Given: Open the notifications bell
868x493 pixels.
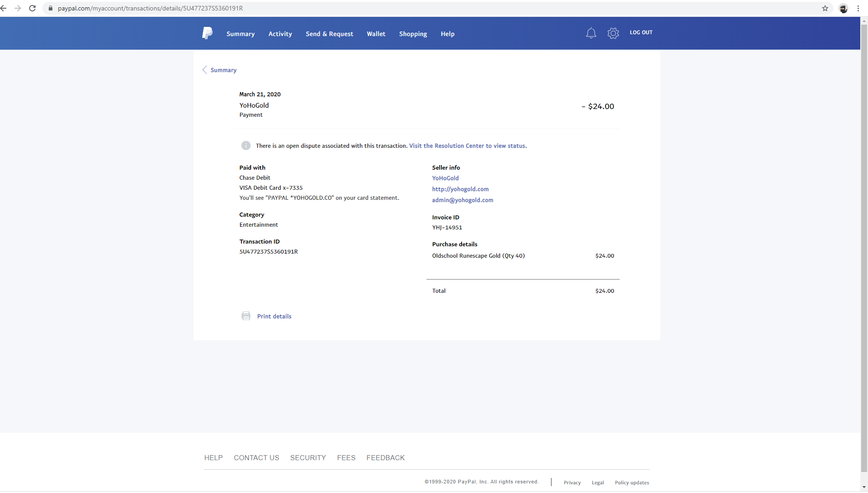Looking at the screenshot, I should (x=591, y=33).
